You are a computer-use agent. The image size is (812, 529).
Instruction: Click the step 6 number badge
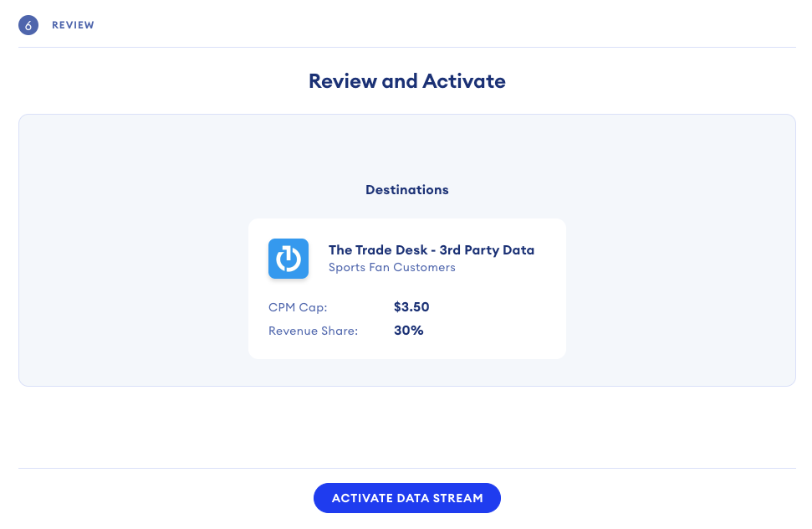coord(28,25)
